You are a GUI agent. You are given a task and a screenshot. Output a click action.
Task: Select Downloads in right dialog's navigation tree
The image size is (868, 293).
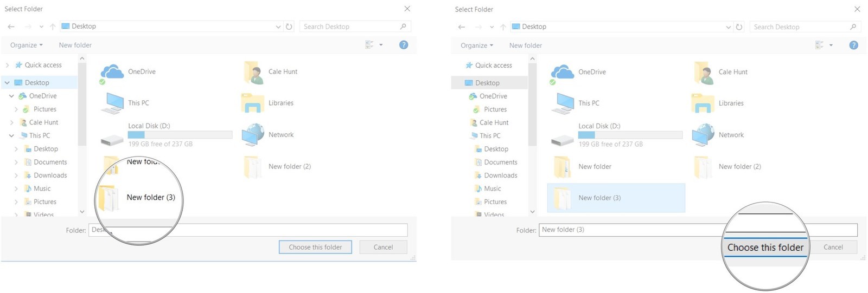click(500, 175)
